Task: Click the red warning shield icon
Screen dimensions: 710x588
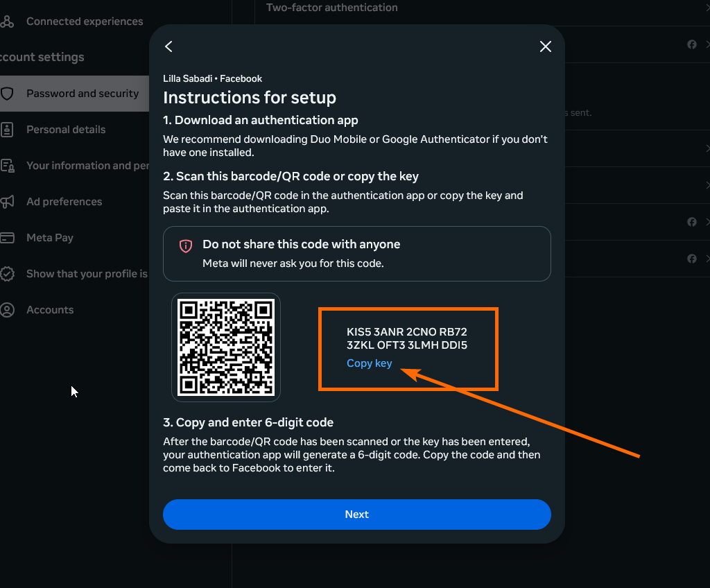Action: point(186,245)
